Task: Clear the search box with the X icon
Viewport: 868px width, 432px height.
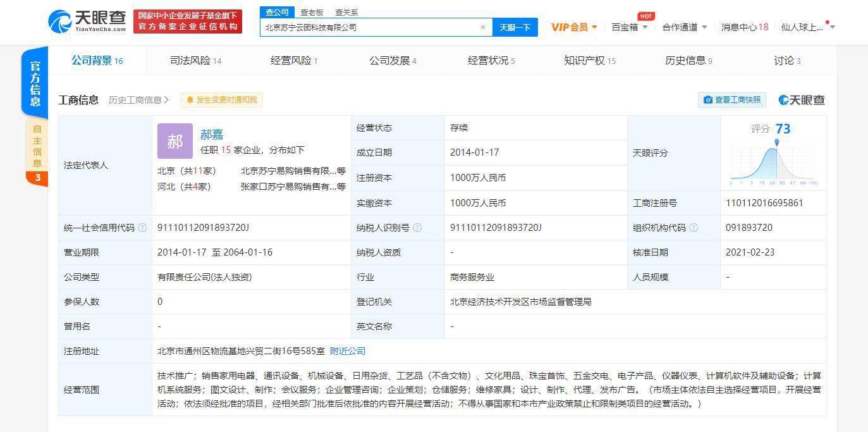Action: (x=483, y=27)
